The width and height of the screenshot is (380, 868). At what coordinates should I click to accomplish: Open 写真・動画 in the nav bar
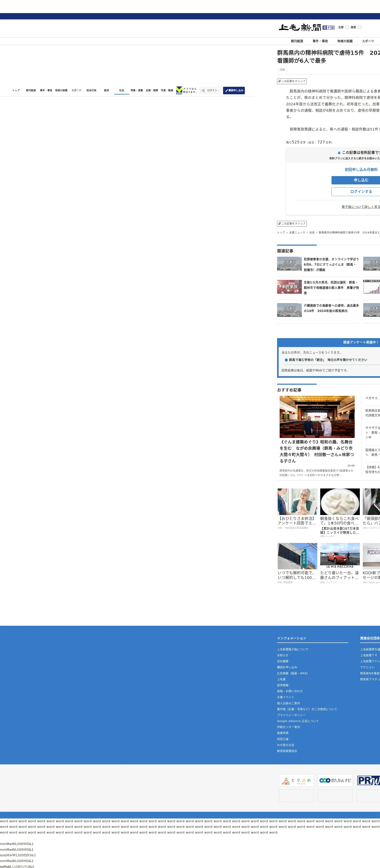point(167,90)
